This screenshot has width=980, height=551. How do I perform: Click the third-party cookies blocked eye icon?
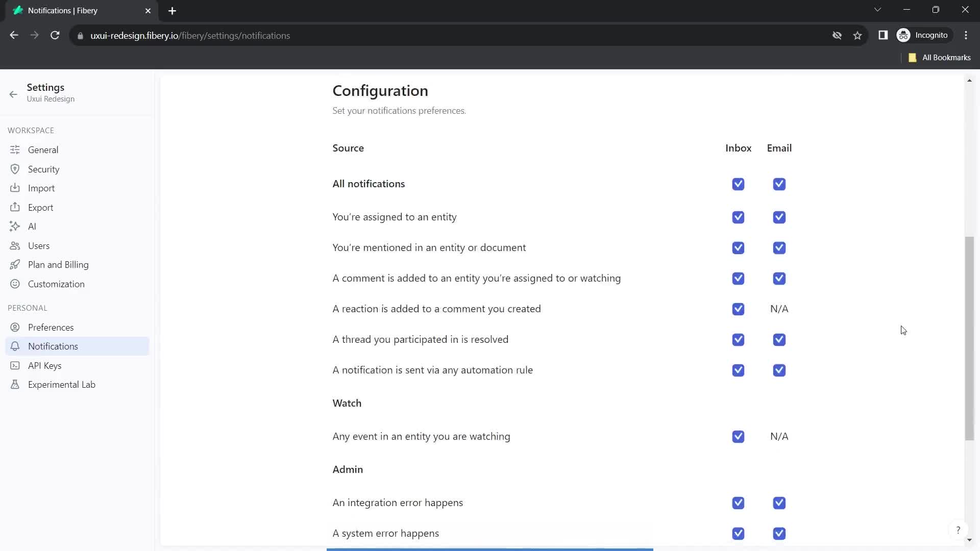837,35
